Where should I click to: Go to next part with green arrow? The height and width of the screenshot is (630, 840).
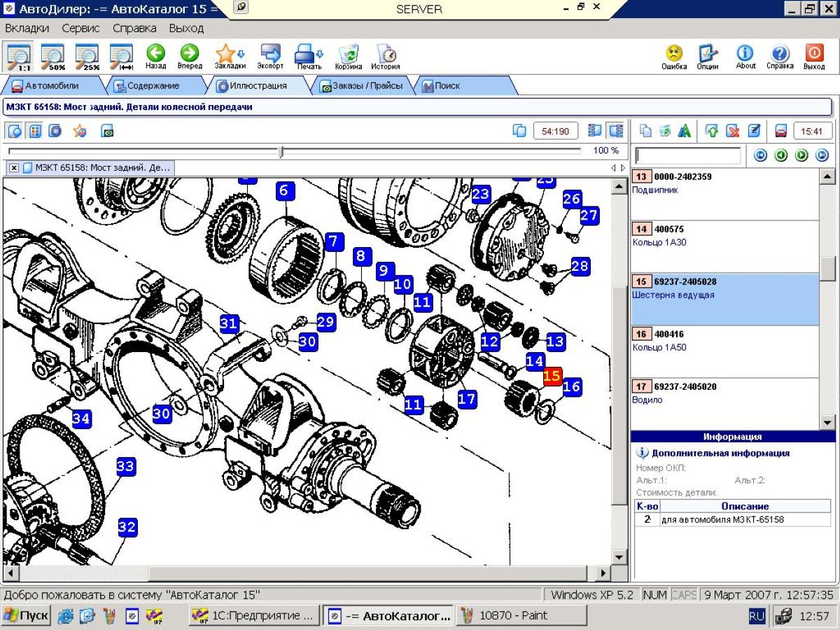pos(801,155)
